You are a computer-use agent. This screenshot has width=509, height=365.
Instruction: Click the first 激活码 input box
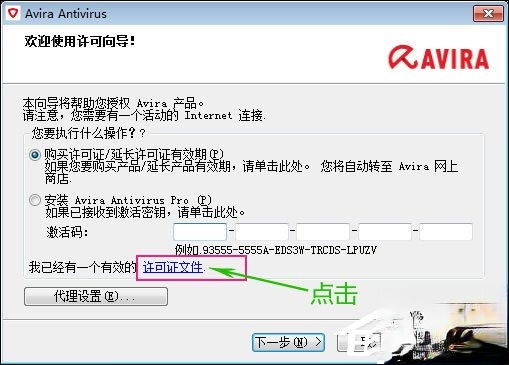[x=200, y=232]
